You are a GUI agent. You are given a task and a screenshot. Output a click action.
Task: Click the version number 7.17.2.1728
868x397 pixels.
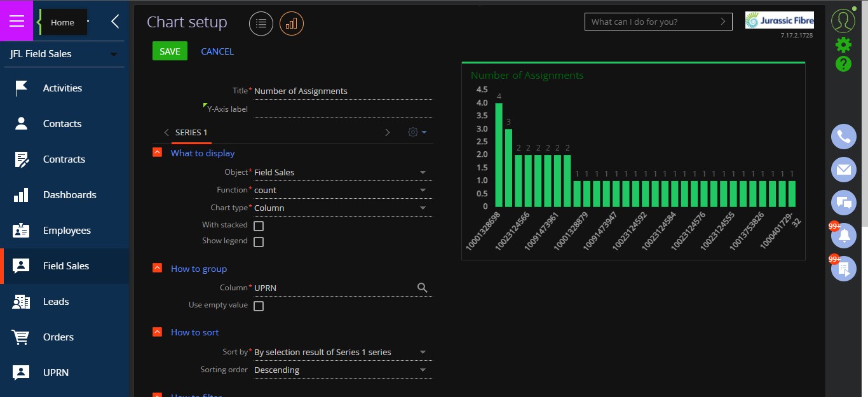click(x=797, y=36)
